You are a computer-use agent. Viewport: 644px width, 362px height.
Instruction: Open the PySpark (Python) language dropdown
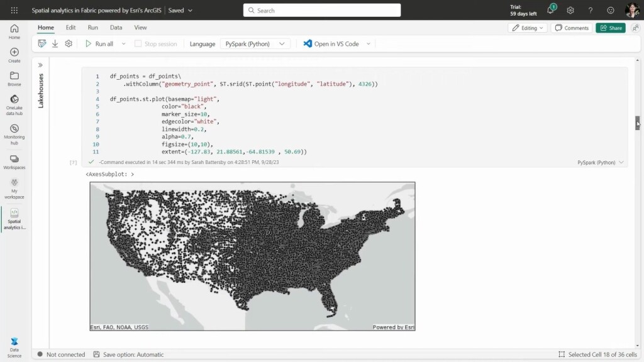point(255,44)
